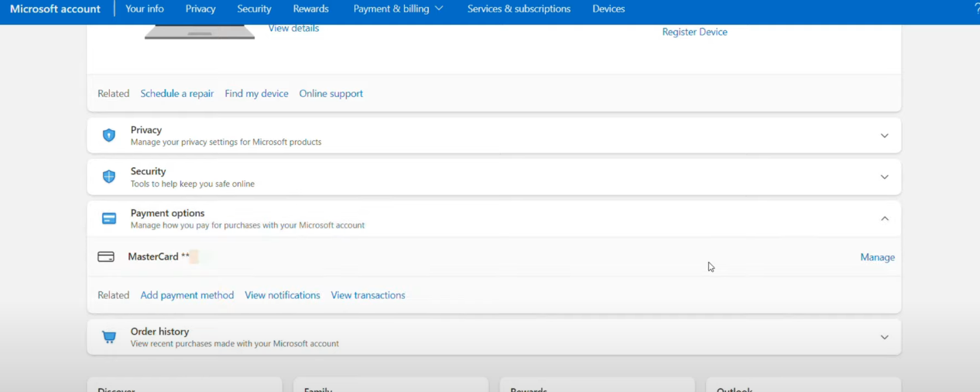This screenshot has height=392, width=980.
Task: Open the Rewards nav item
Action: [310, 9]
